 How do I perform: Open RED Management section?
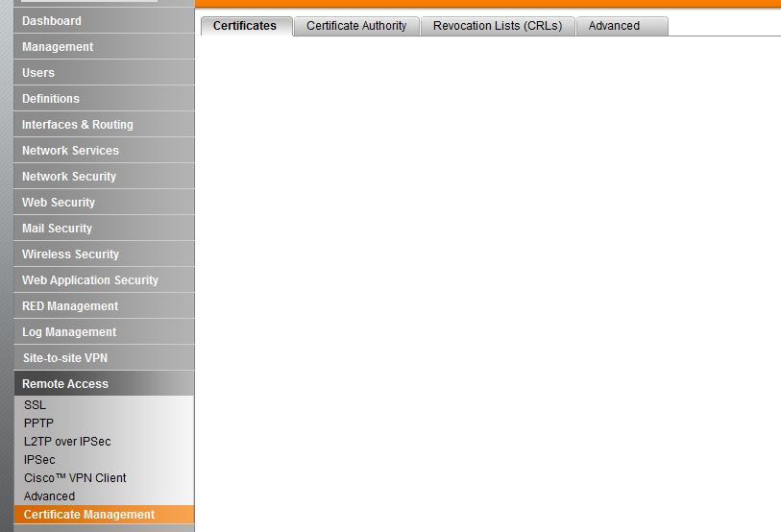[x=70, y=306]
